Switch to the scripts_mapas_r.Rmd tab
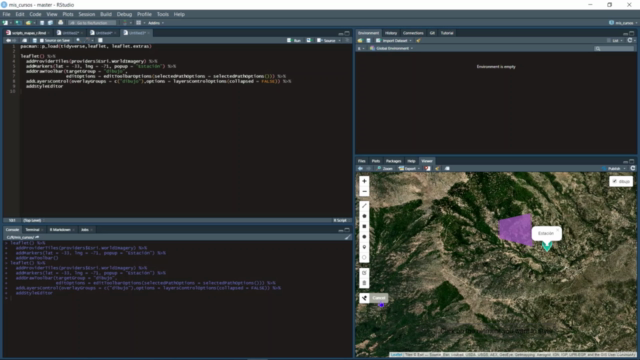 point(29,33)
